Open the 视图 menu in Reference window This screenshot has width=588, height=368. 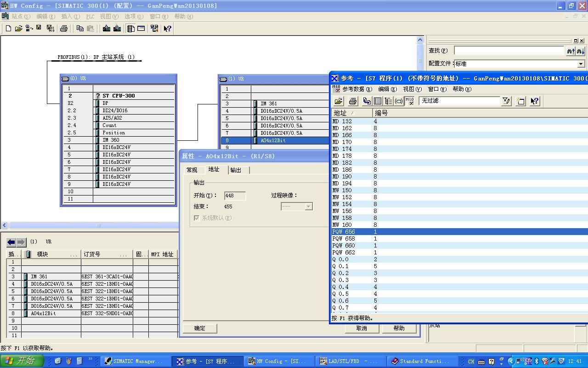click(x=412, y=89)
